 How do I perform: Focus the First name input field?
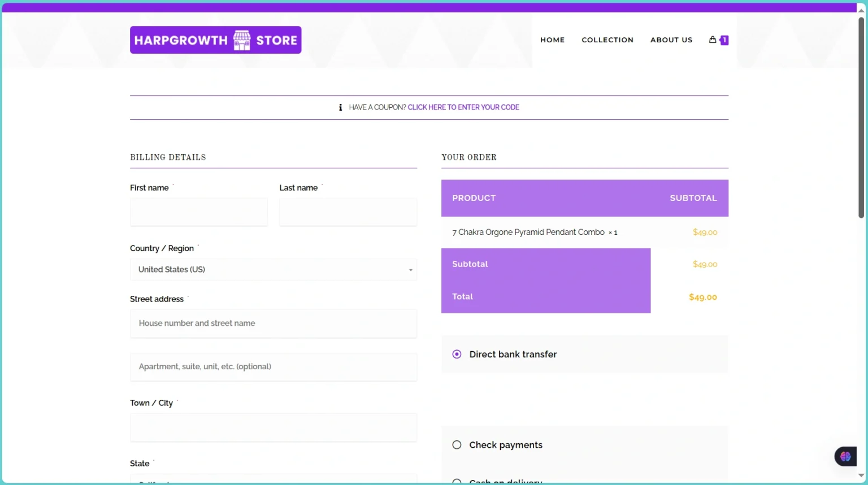(199, 212)
